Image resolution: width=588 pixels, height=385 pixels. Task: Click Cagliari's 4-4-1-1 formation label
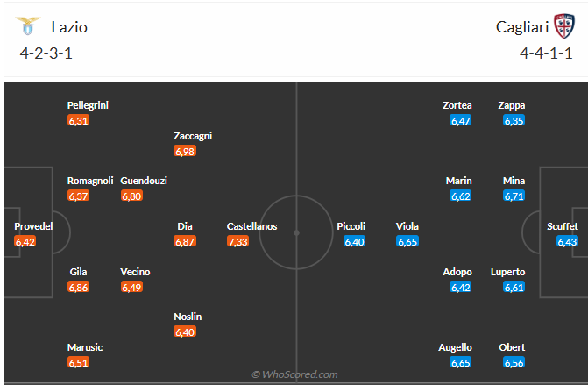(548, 53)
